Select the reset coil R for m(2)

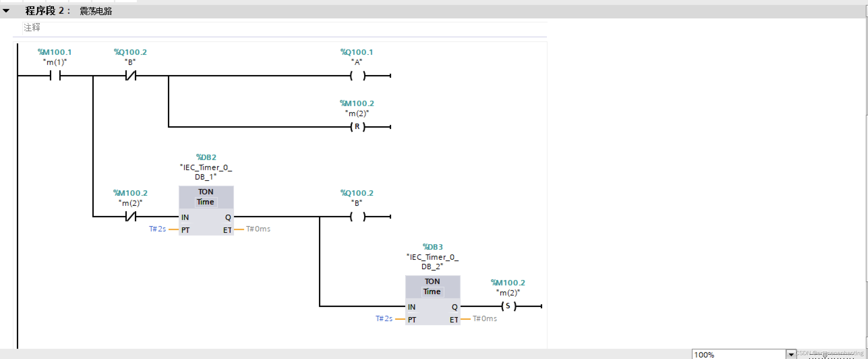pyautogui.click(x=358, y=127)
